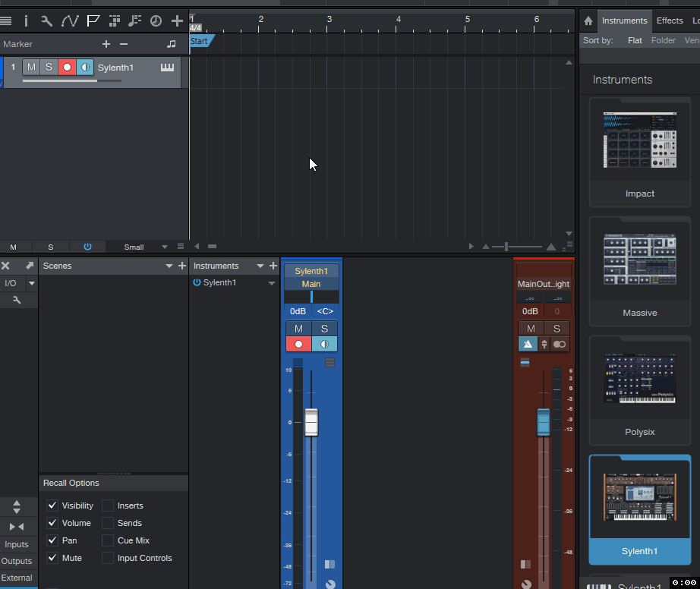700x589 pixels.
Task: Enable Input Controls recall option
Action: click(108, 558)
